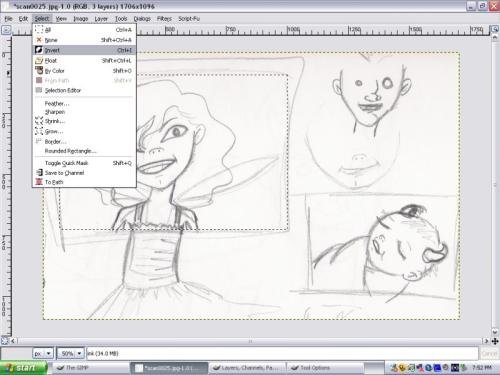The width and height of the screenshot is (500, 375).
Task: Choose Sharpen from the Select menu
Action: click(84, 112)
